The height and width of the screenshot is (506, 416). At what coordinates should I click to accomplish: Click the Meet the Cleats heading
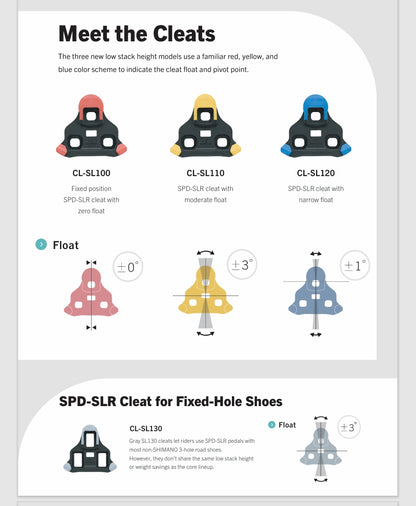pyautogui.click(x=137, y=34)
